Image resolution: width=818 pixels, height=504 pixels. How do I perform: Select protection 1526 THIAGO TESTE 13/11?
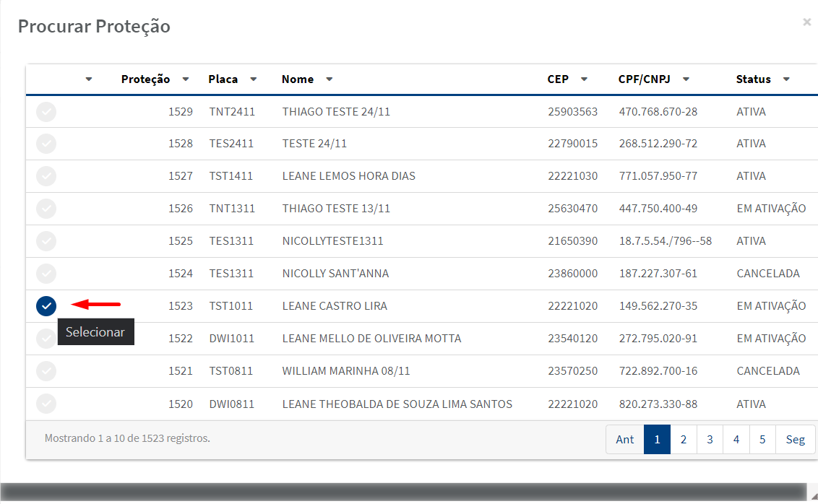coord(46,209)
